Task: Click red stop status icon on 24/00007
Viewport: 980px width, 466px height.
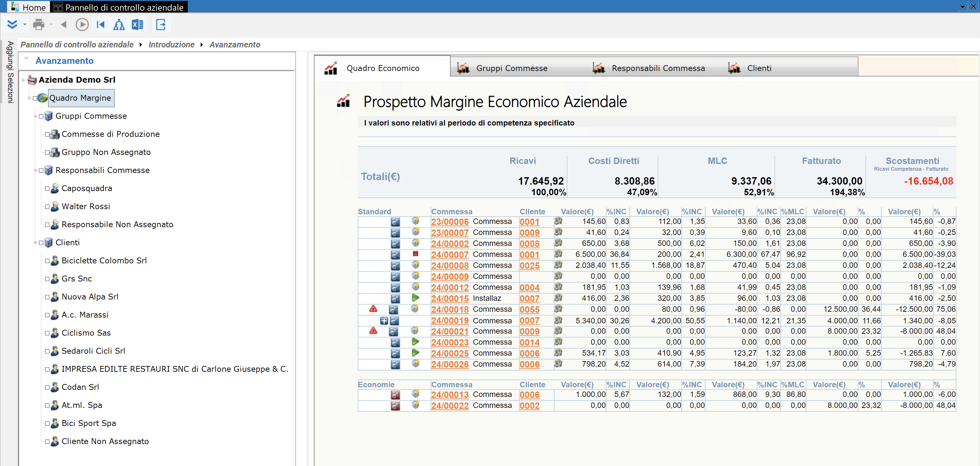Action: (415, 254)
